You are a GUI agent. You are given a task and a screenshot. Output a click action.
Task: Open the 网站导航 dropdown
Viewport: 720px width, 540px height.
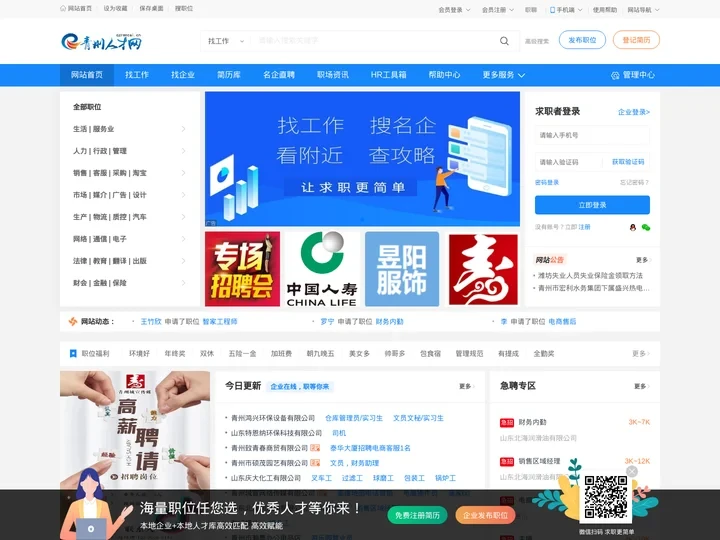643,10
